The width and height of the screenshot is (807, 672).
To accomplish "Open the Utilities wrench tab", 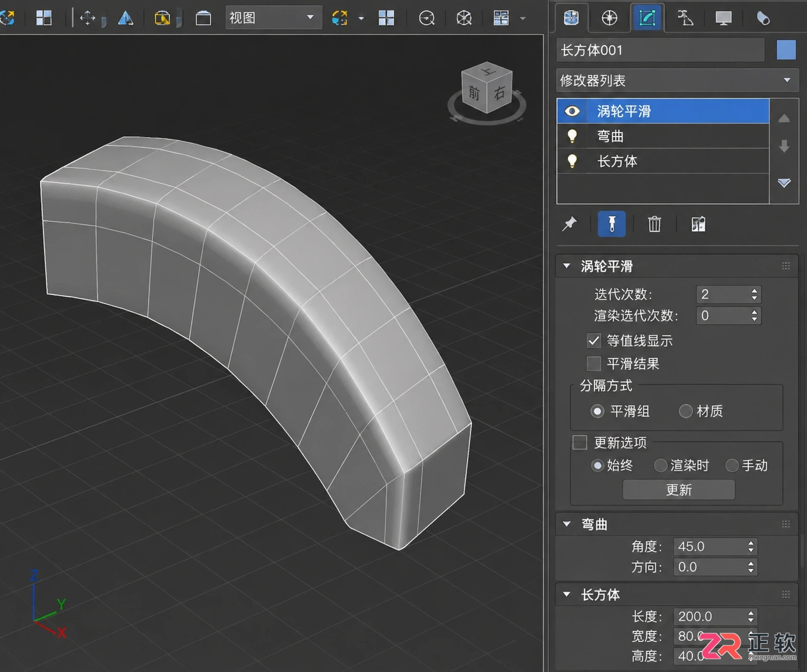I will (x=762, y=18).
